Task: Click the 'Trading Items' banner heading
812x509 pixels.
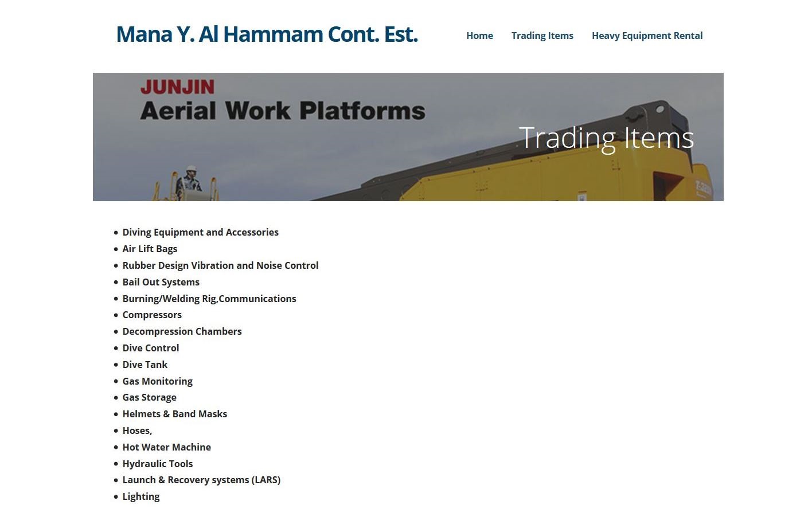Action: click(606, 138)
